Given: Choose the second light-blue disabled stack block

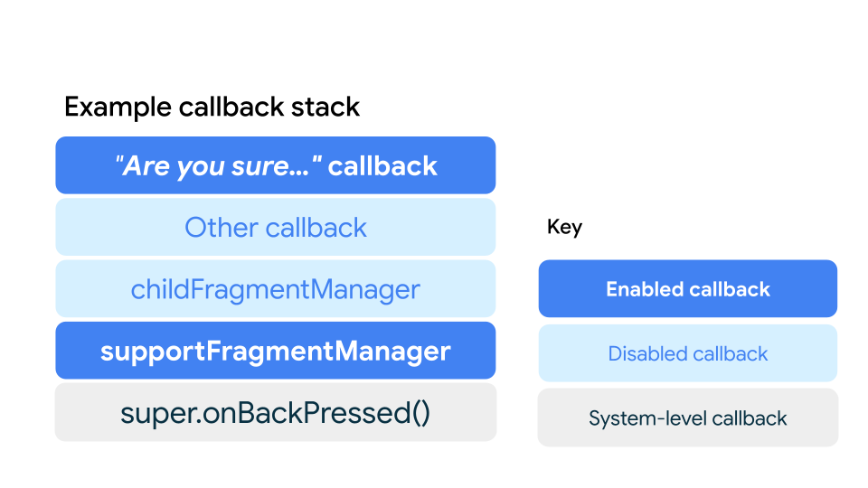Looking at the screenshot, I should (x=275, y=289).
